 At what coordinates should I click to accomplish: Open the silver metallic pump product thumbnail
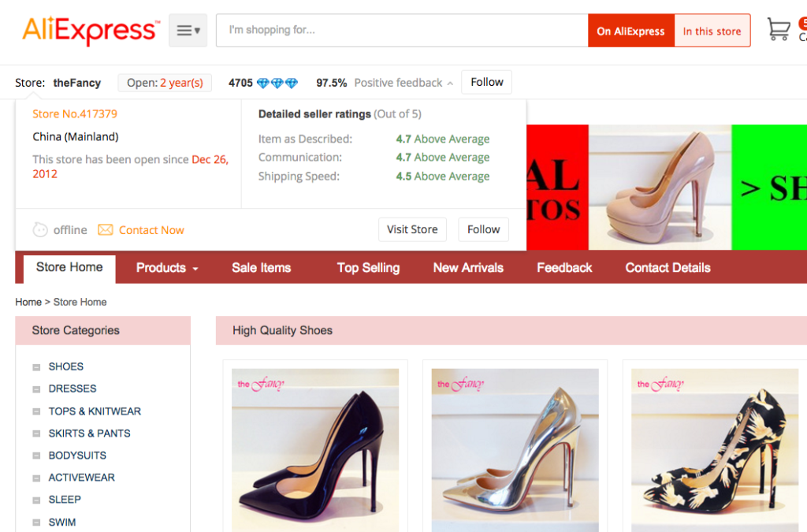click(515, 450)
